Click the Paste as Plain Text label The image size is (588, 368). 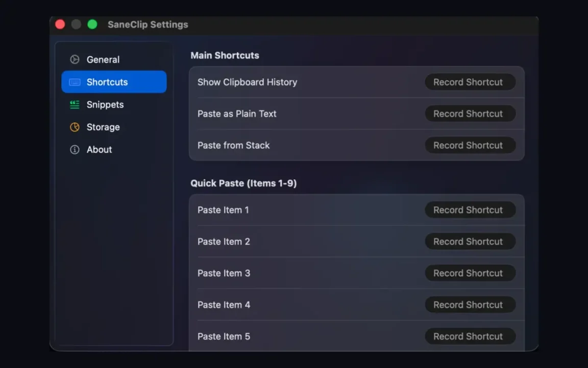[237, 114]
